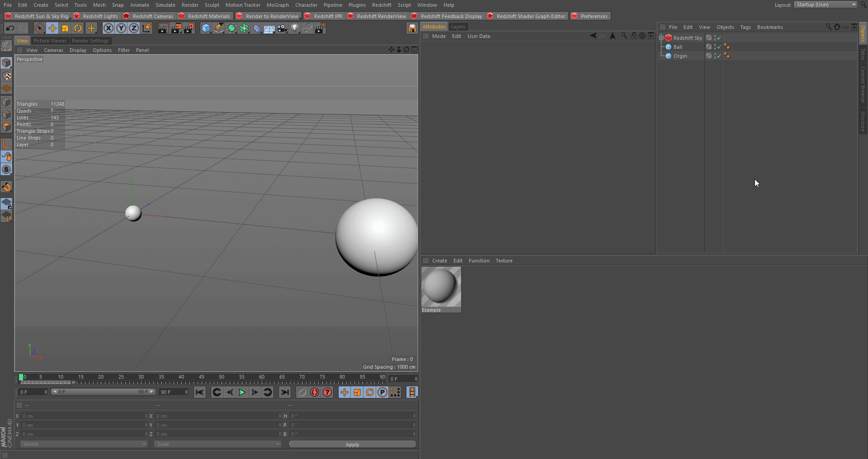Image resolution: width=868 pixels, height=459 pixels.
Task: Open the Edit Render Settings icon
Action: [189, 28]
